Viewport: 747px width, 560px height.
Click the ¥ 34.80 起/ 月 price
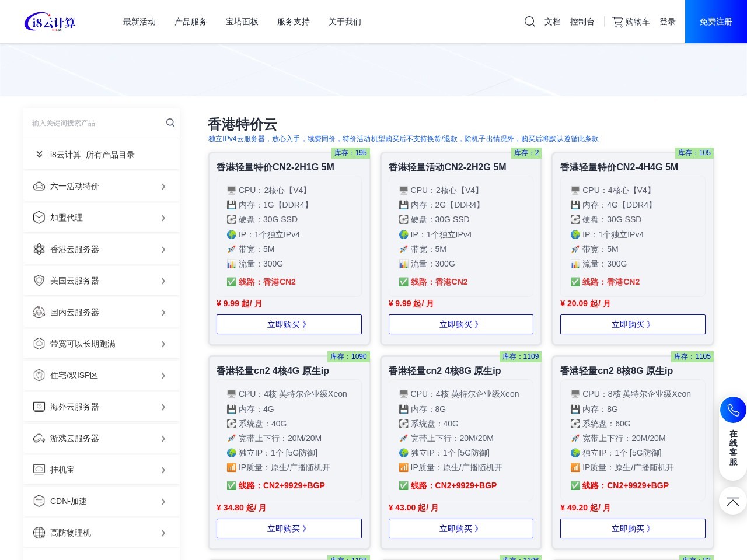click(242, 508)
